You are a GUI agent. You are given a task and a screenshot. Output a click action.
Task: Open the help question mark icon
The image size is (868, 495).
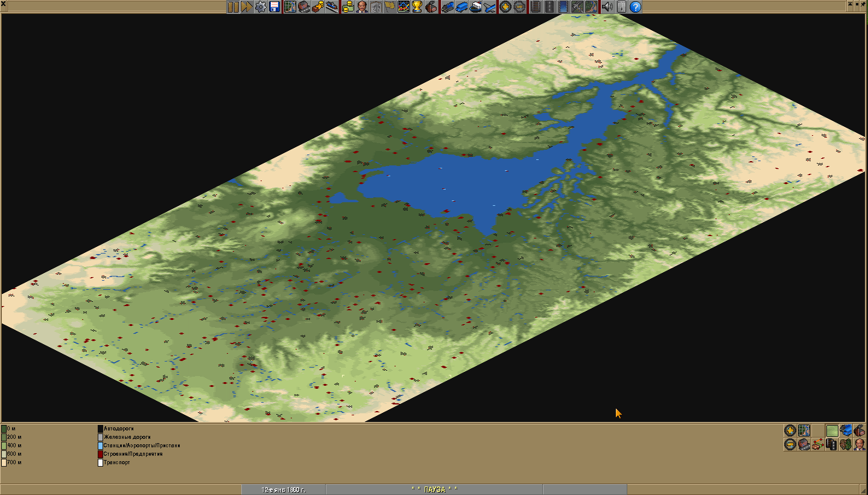pyautogui.click(x=635, y=7)
